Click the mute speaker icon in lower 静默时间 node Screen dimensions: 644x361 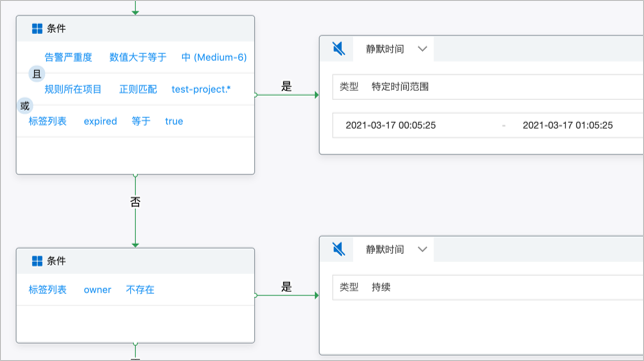[x=338, y=249]
